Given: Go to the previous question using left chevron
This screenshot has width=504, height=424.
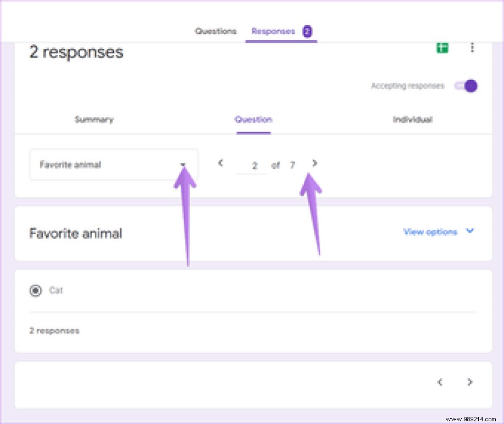Looking at the screenshot, I should [220, 163].
